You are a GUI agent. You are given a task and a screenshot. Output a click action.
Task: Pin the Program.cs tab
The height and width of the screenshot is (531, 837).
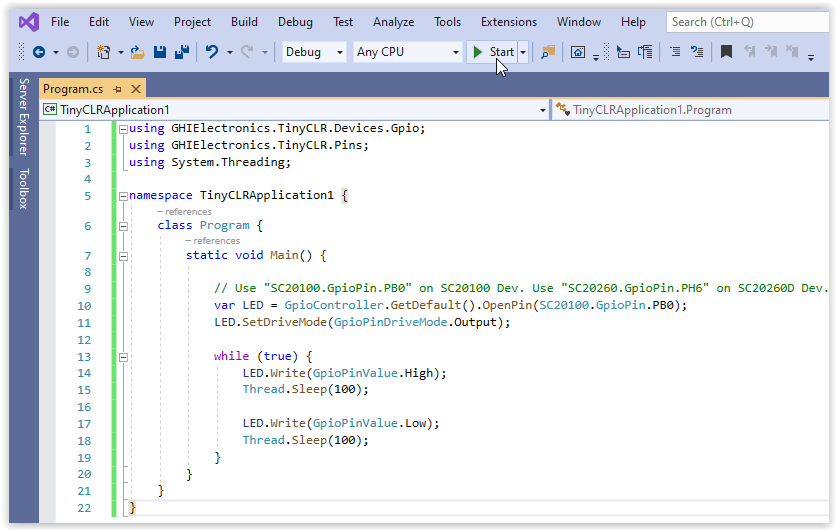(117, 89)
